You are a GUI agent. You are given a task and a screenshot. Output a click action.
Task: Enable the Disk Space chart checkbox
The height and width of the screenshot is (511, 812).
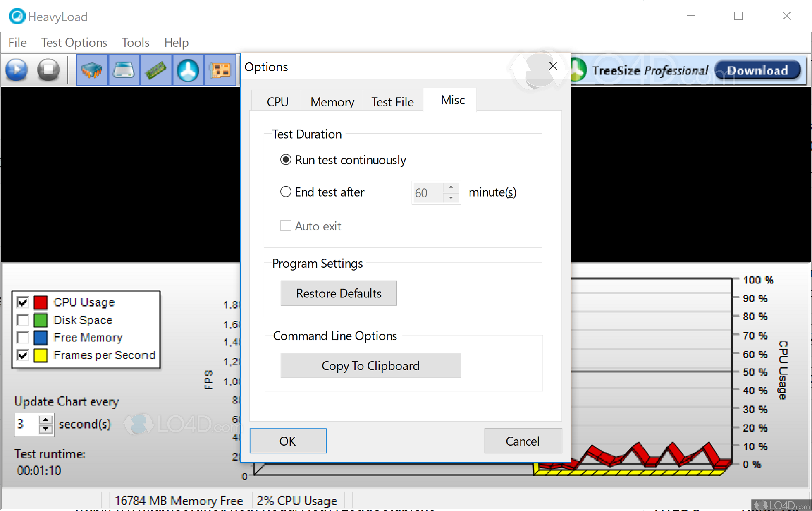pos(23,320)
